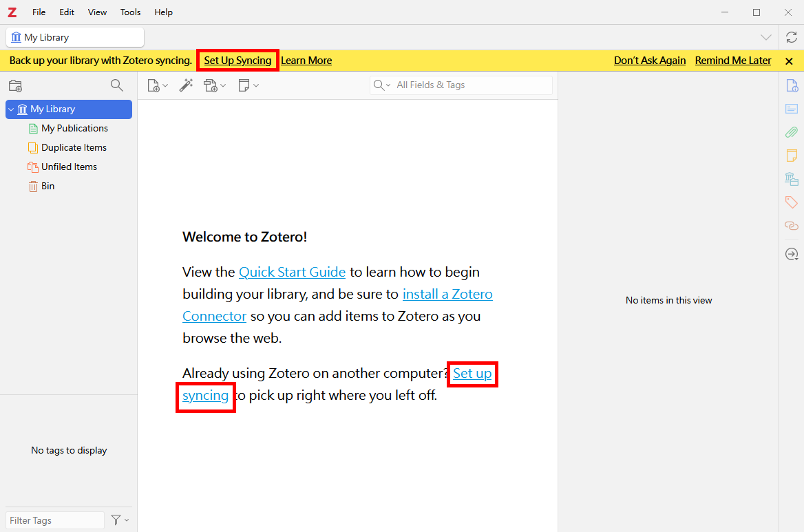Dismiss the yellow syncing banner

(789, 61)
